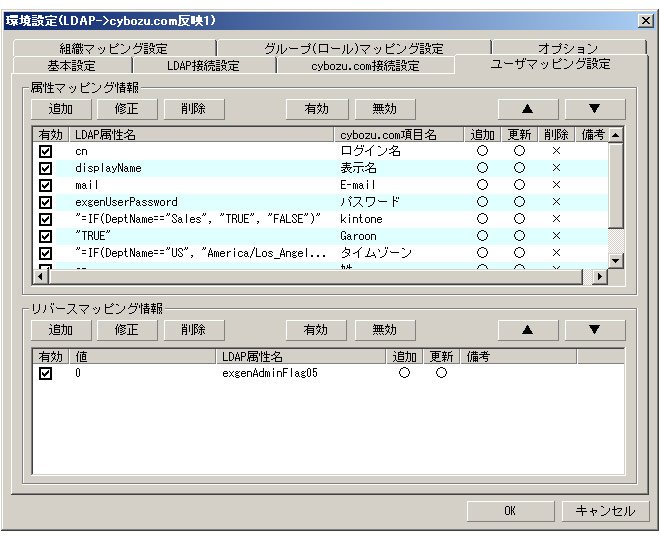Click 削除 in the リバースマッピング情報 group
Screen dimensions: 660x540
coord(194,330)
